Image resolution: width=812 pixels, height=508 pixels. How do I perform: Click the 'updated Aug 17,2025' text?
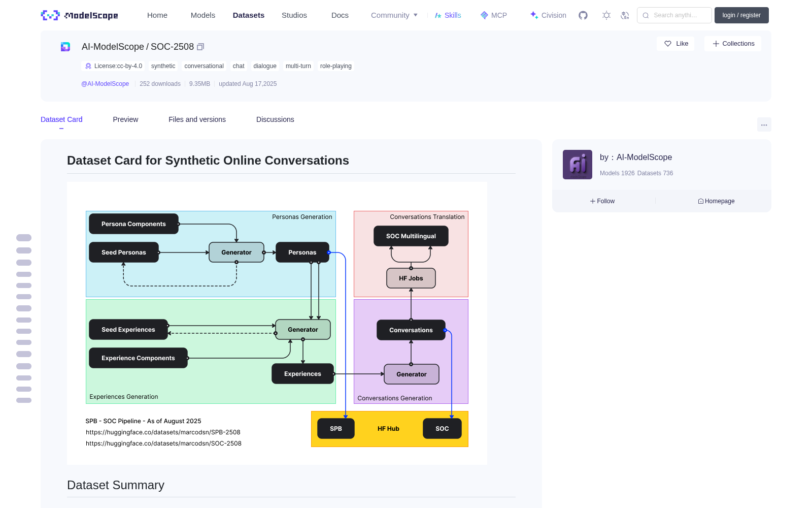(x=248, y=84)
